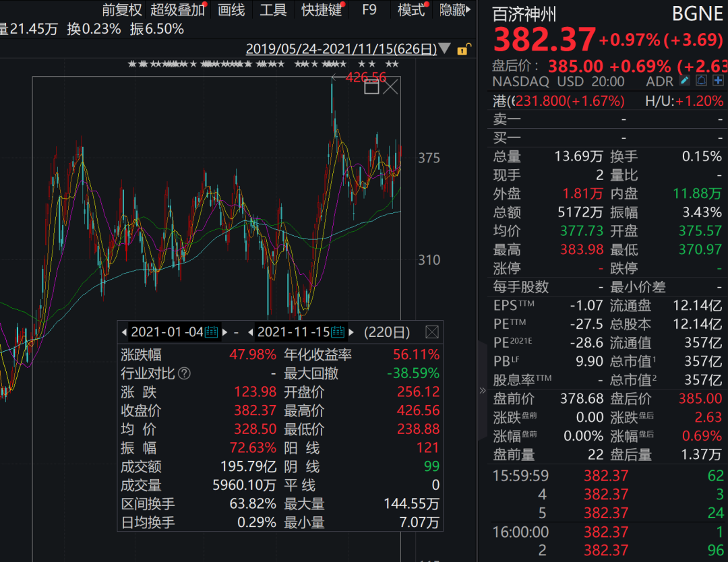Click the pencil edit icon next to ADR
The width and height of the screenshot is (728, 562).
(x=685, y=82)
